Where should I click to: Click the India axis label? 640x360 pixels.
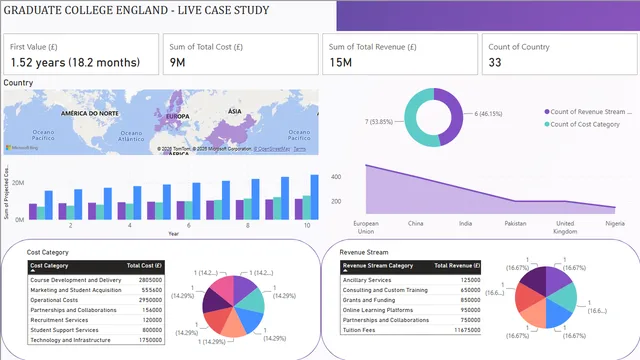[465, 223]
